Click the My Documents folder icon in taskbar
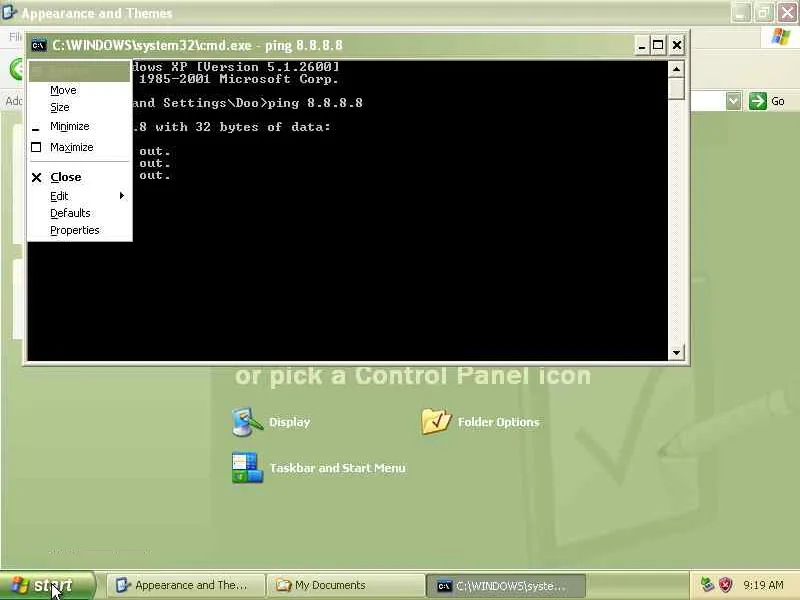Viewport: 800px width, 600px height. pos(283,585)
